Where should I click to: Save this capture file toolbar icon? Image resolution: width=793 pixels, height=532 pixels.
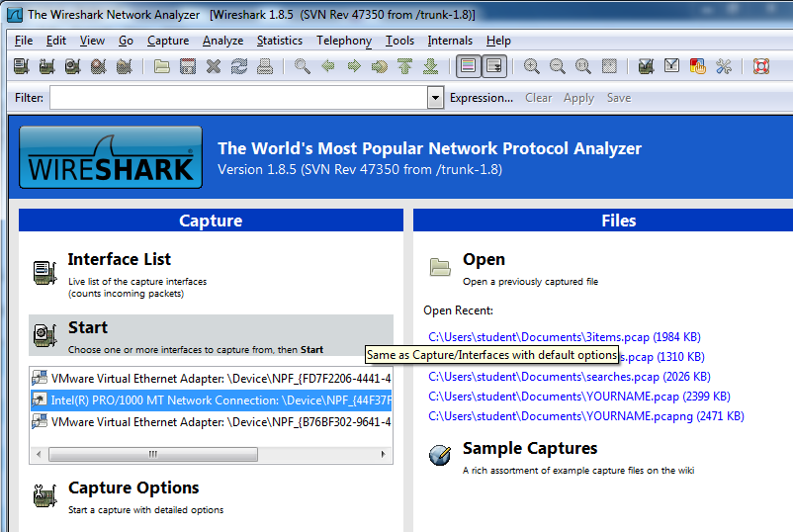pos(188,66)
